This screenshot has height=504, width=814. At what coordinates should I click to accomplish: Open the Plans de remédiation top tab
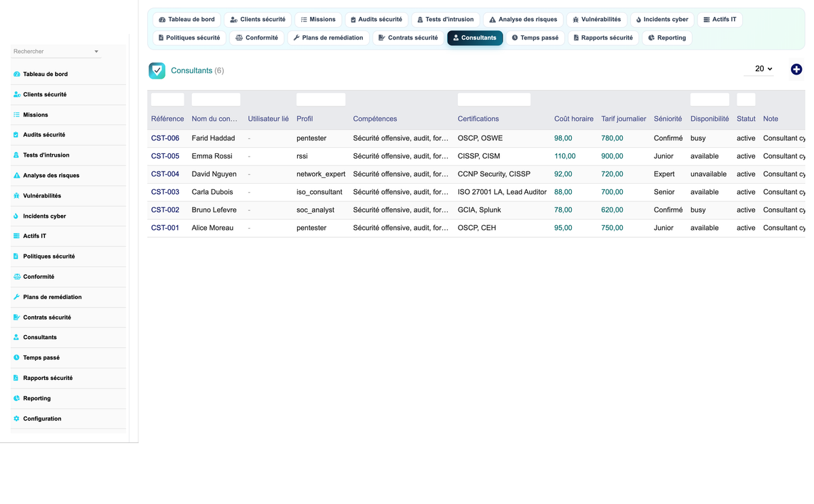point(328,38)
